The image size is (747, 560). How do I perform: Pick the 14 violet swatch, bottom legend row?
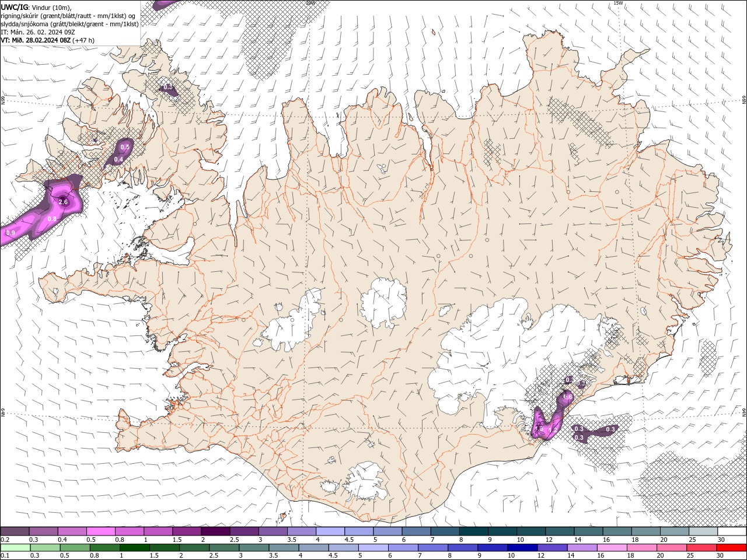tap(582, 548)
